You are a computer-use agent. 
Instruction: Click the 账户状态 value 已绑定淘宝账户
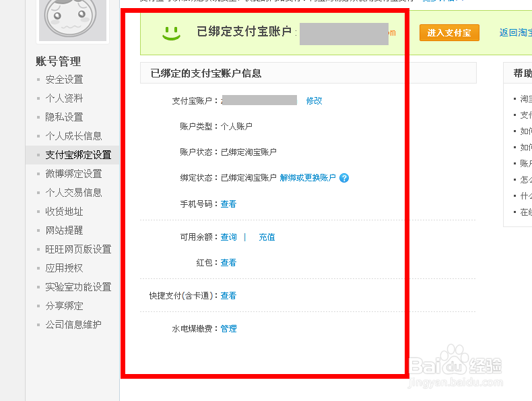tap(248, 152)
